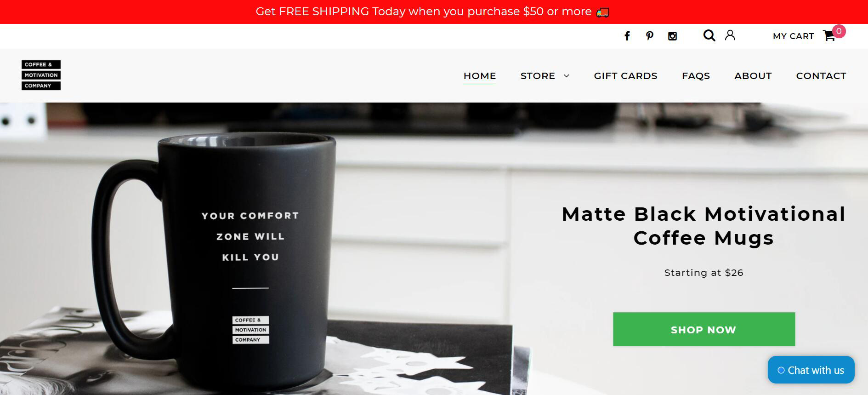
Task: Click the cart item count badge
Action: 839,31
